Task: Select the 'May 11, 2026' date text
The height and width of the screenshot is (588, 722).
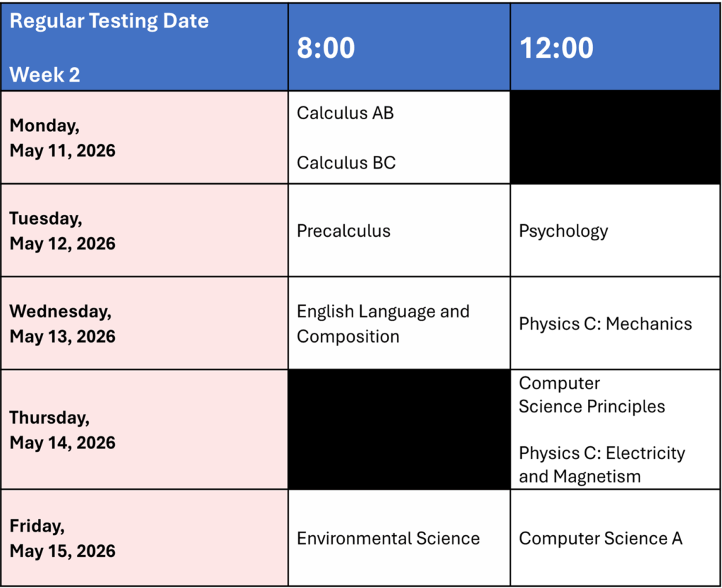Action: 63,151
